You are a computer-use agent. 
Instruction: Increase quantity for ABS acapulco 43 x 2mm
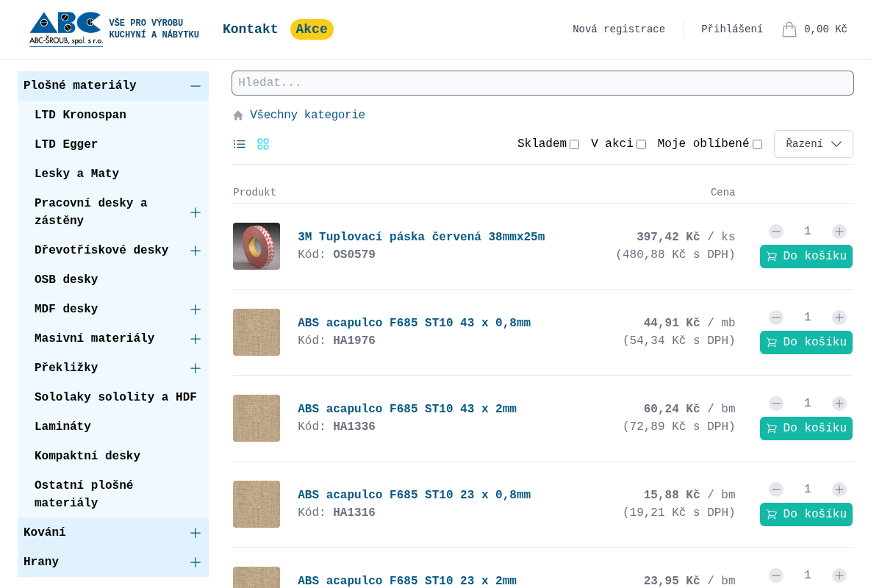(x=839, y=404)
